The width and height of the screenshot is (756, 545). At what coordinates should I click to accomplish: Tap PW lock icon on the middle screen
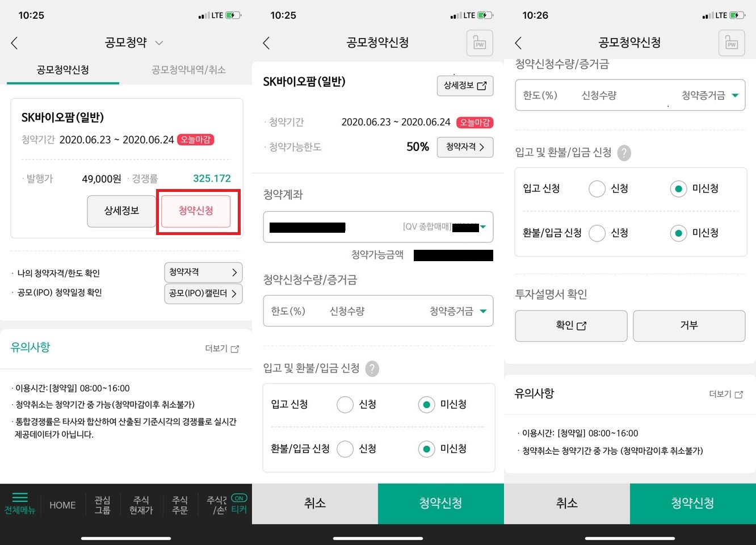pos(480,43)
